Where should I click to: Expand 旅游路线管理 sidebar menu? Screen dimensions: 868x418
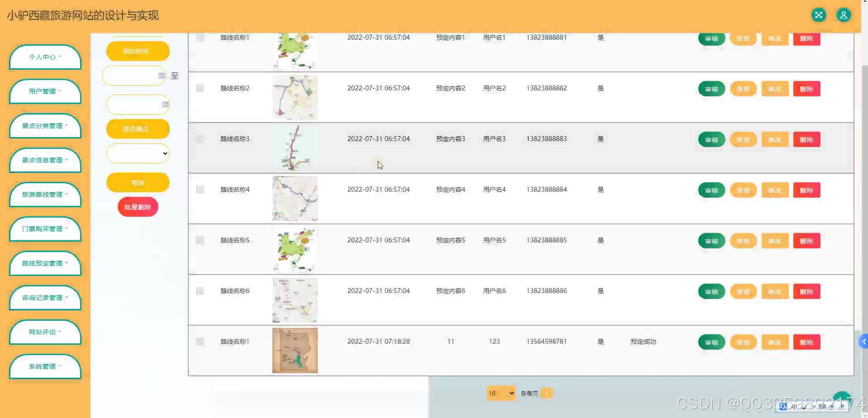(45, 195)
